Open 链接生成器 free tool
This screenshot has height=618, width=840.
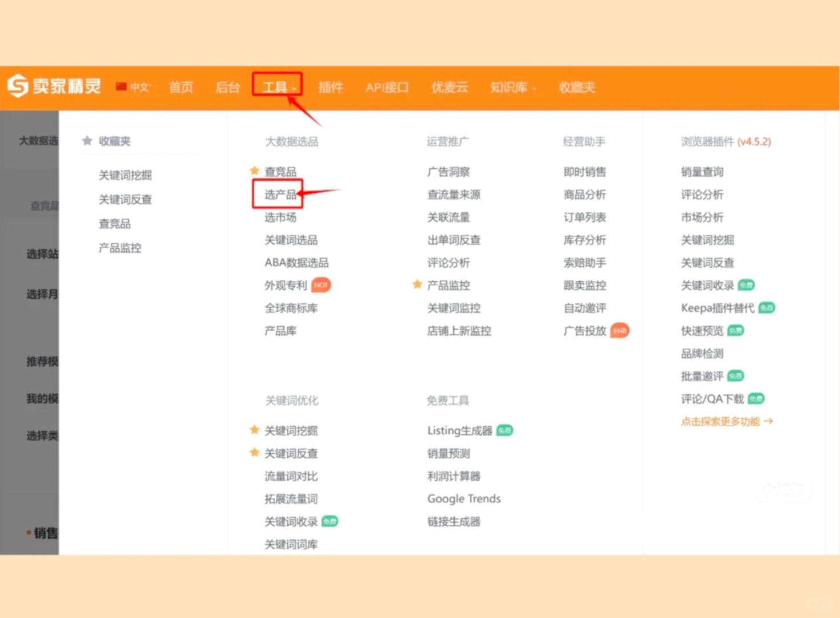coord(454,521)
